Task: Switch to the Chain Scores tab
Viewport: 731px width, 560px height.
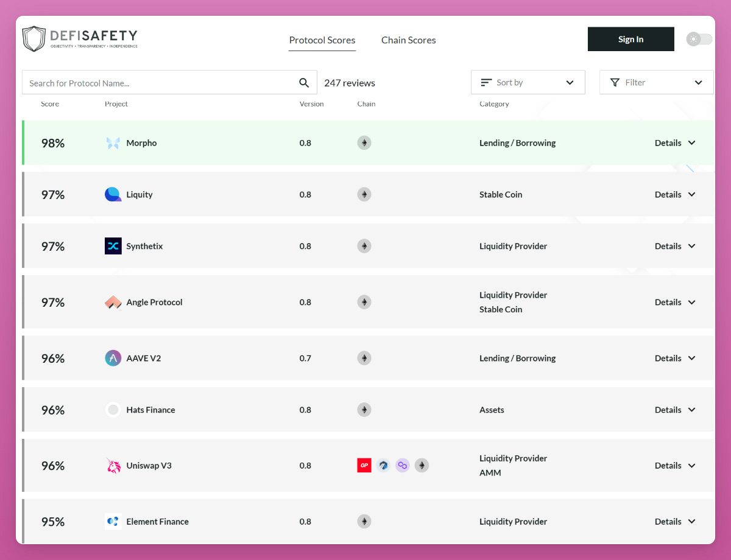Action: coord(409,40)
